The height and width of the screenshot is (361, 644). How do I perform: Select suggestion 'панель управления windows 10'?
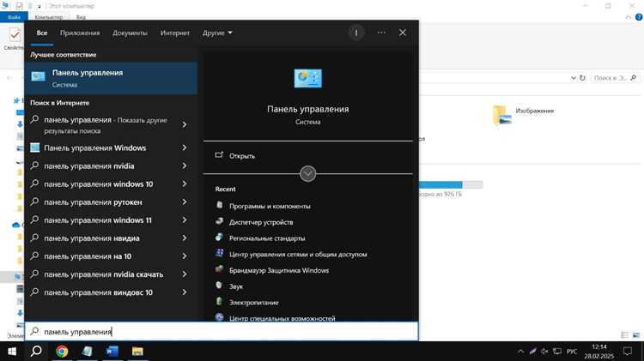click(x=99, y=184)
